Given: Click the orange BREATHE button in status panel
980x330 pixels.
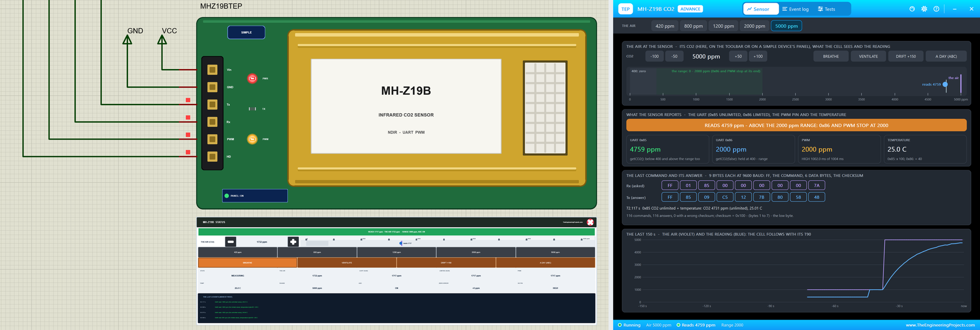Looking at the screenshot, I should coord(248,262).
